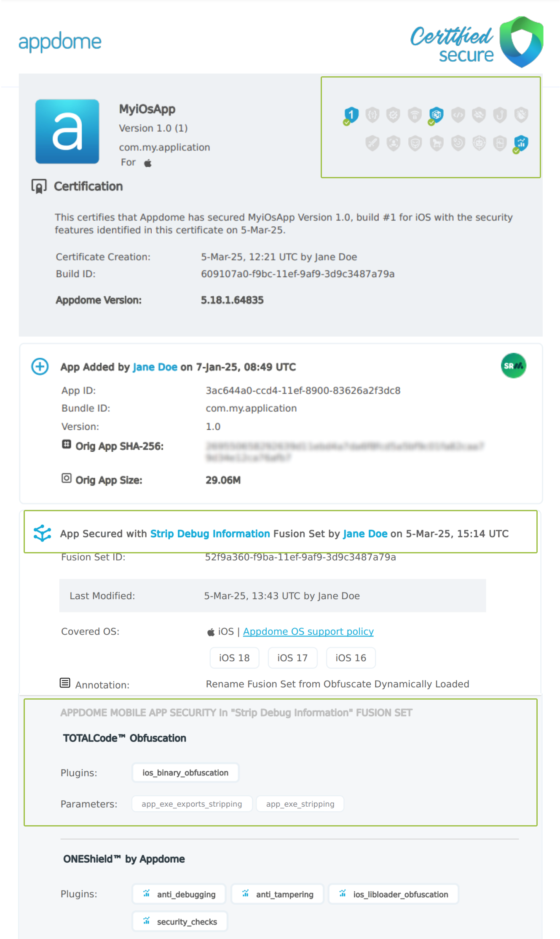Click the blue cube obfuscation shield badge
The width and height of the screenshot is (560, 939).
436,115
